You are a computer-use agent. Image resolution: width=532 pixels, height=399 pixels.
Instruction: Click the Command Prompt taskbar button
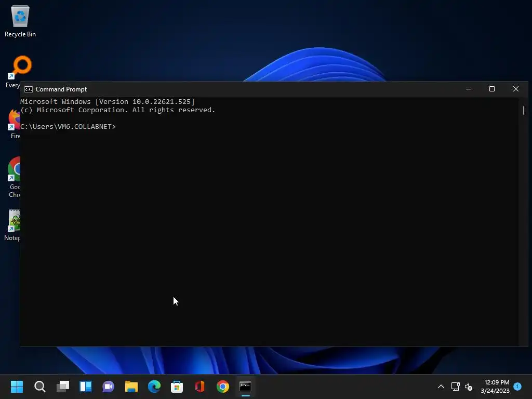245,387
